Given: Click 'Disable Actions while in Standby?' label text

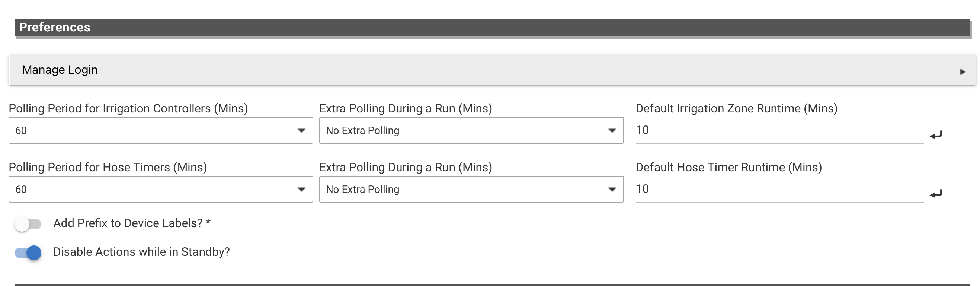Looking at the screenshot, I should click(x=141, y=252).
